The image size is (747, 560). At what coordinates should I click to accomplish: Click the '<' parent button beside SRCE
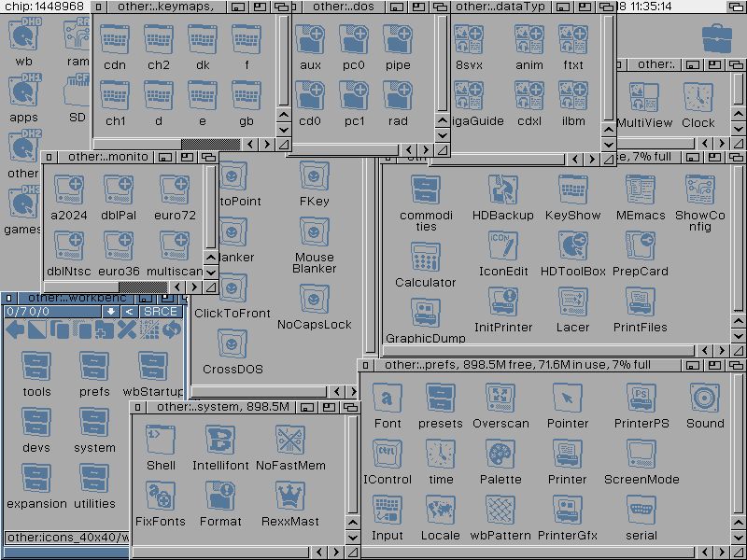(x=129, y=312)
